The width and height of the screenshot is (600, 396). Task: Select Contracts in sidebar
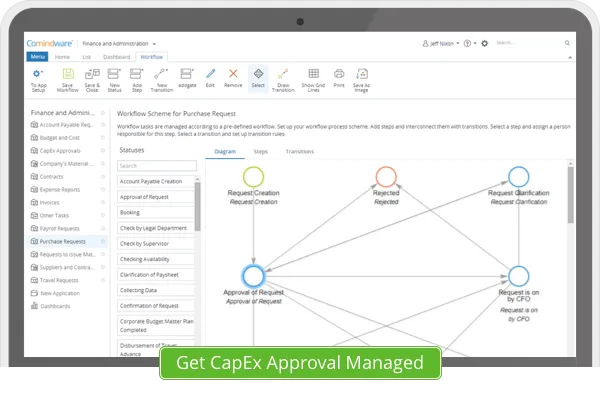pyautogui.click(x=51, y=177)
